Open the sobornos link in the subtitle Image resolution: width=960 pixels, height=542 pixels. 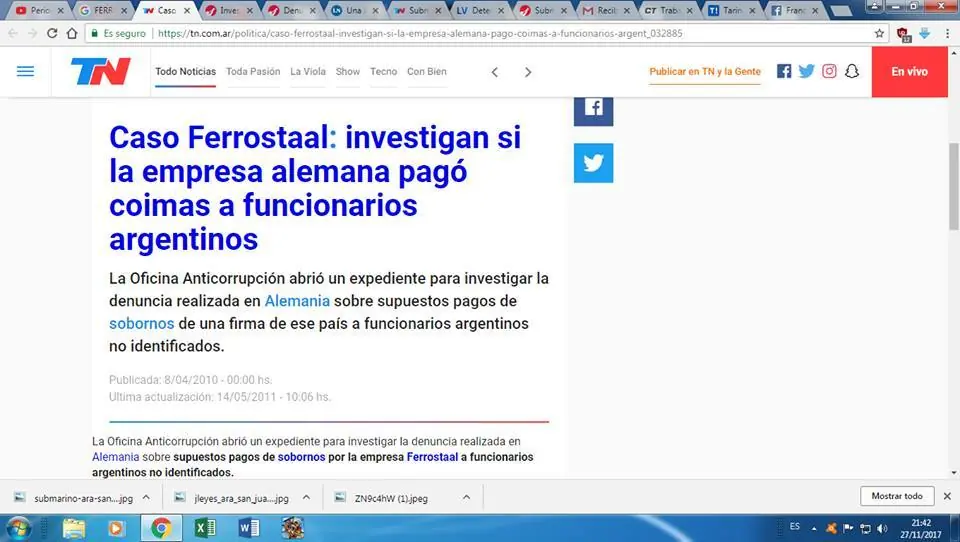coord(141,323)
